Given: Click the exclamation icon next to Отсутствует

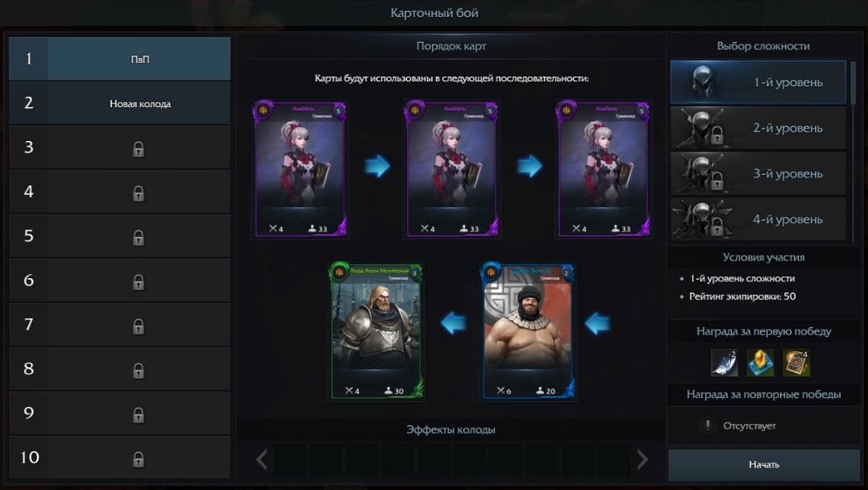Looking at the screenshot, I should coord(708,426).
